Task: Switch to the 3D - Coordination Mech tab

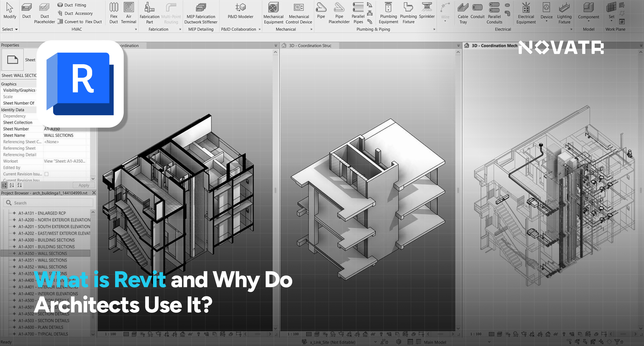Action: point(494,46)
